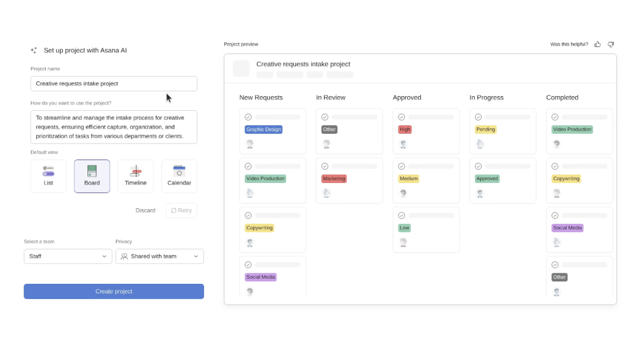The height and width of the screenshot is (362, 644).
Task: Click the team icon inside the Privacy selector
Action: point(123,256)
